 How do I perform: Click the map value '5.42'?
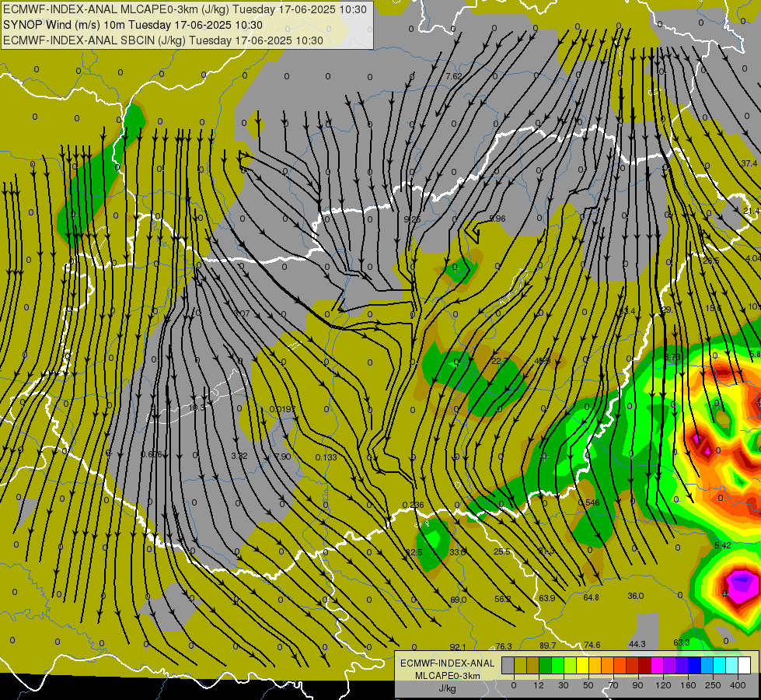click(x=723, y=545)
